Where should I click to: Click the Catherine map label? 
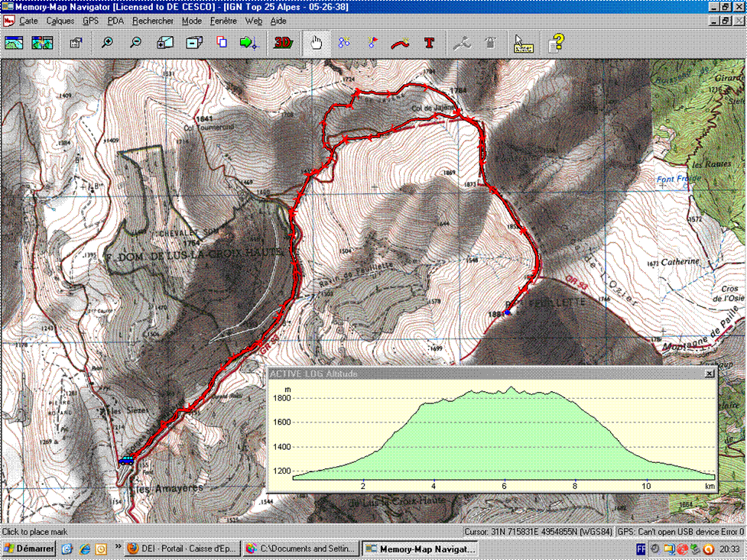point(680,262)
